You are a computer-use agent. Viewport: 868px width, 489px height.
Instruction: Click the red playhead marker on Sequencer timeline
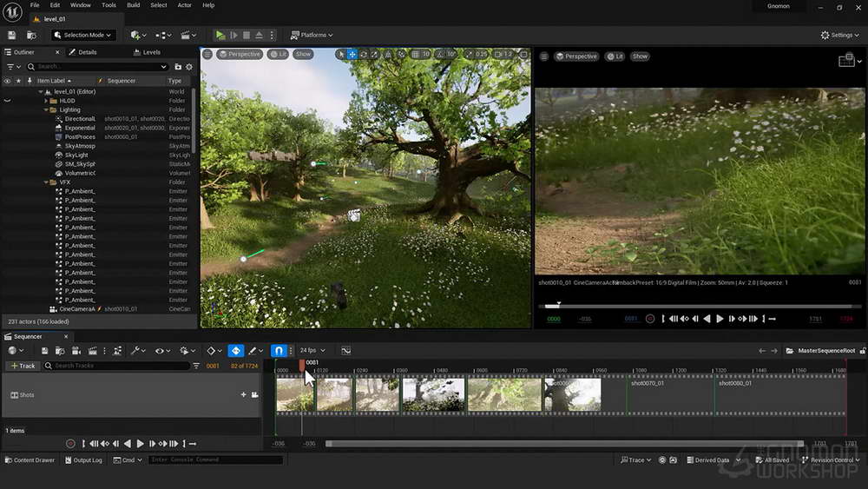point(302,365)
